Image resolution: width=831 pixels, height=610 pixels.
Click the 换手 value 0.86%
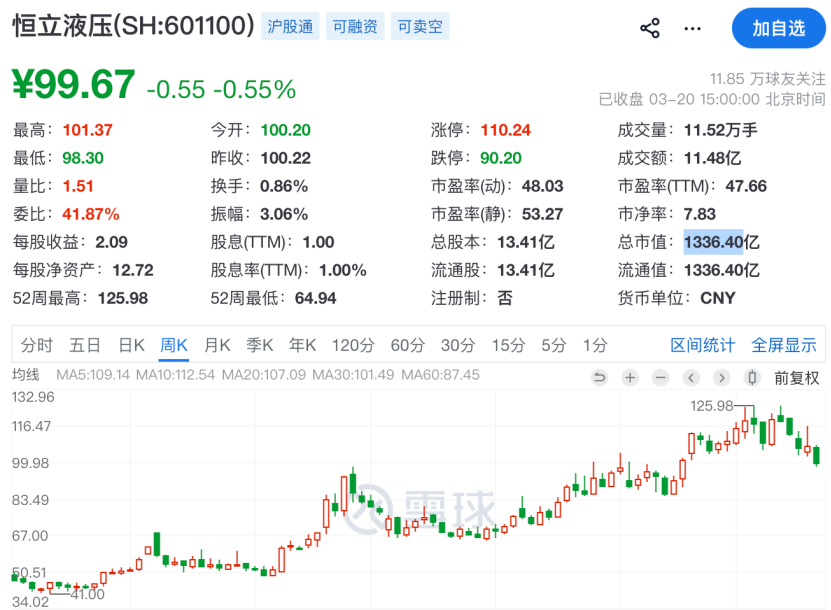click(284, 186)
